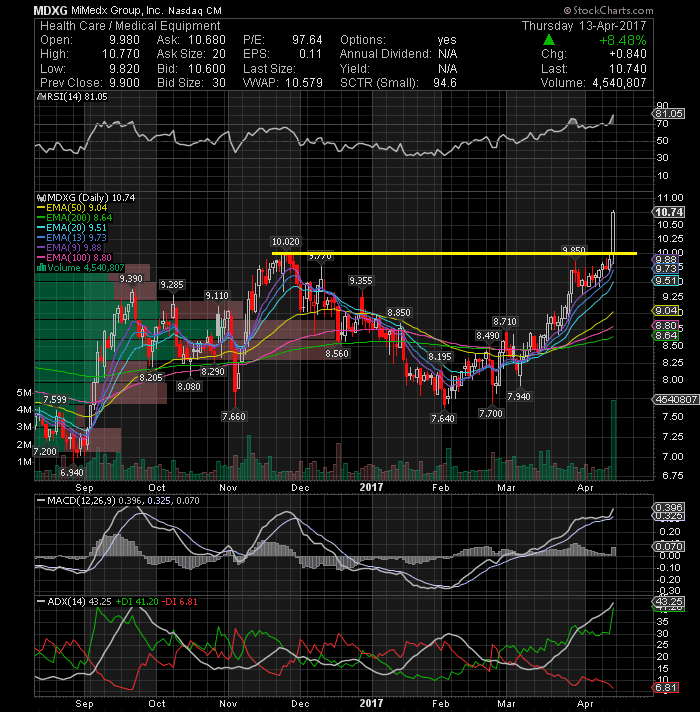Image resolution: width=700 pixels, height=712 pixels.
Task: Click the 'Volume 4,540,807' legend entry
Action: point(80,267)
